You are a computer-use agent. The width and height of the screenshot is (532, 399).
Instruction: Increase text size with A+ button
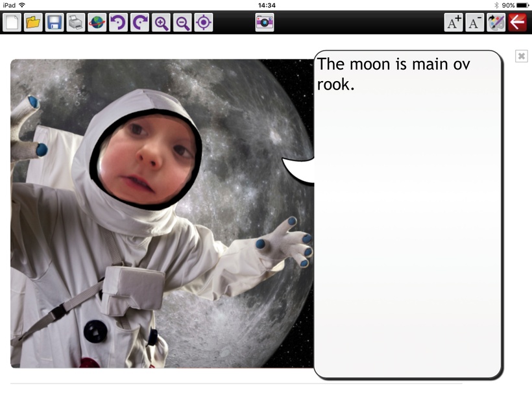coord(453,23)
